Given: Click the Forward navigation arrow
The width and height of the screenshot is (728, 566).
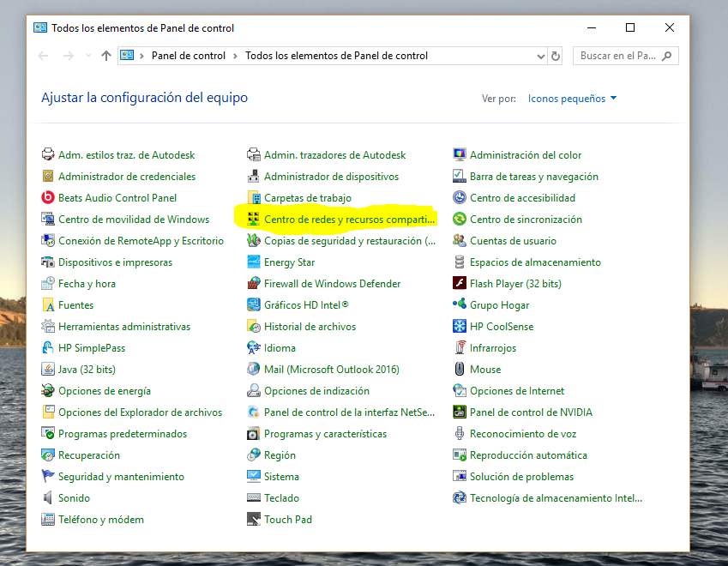Looking at the screenshot, I should pos(69,56).
